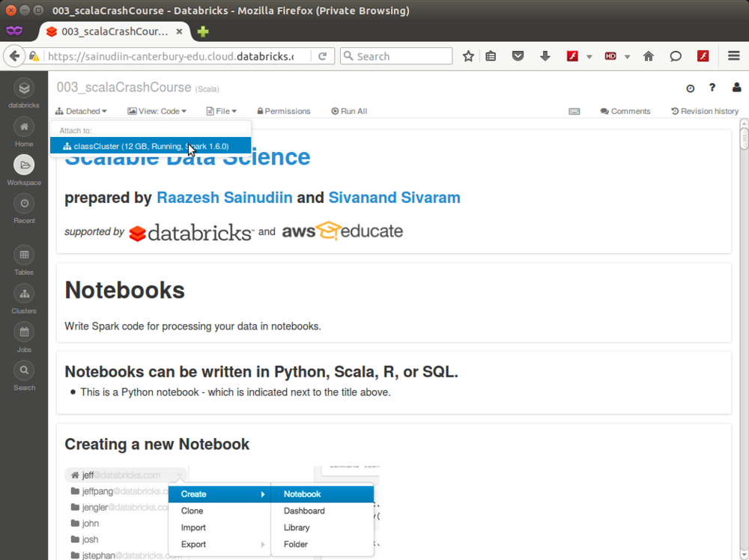This screenshot has height=560, width=749.
Task: Click the HD toolbar icon
Action: click(610, 56)
